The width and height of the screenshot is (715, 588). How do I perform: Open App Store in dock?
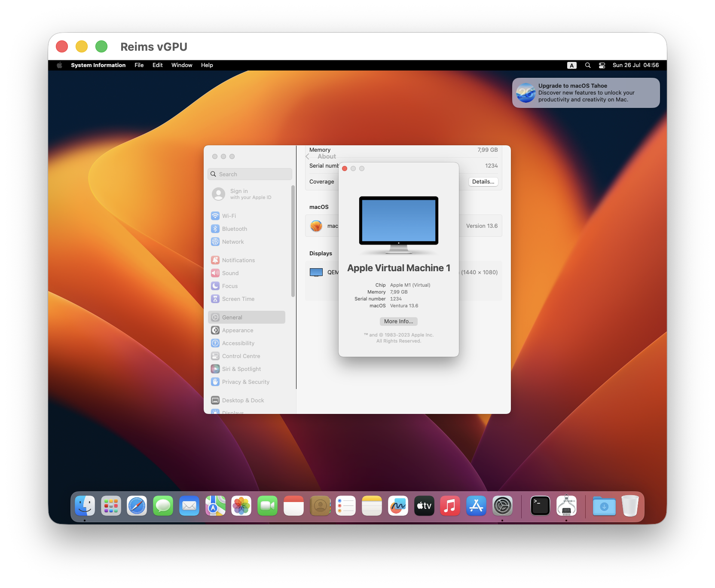pos(477,506)
